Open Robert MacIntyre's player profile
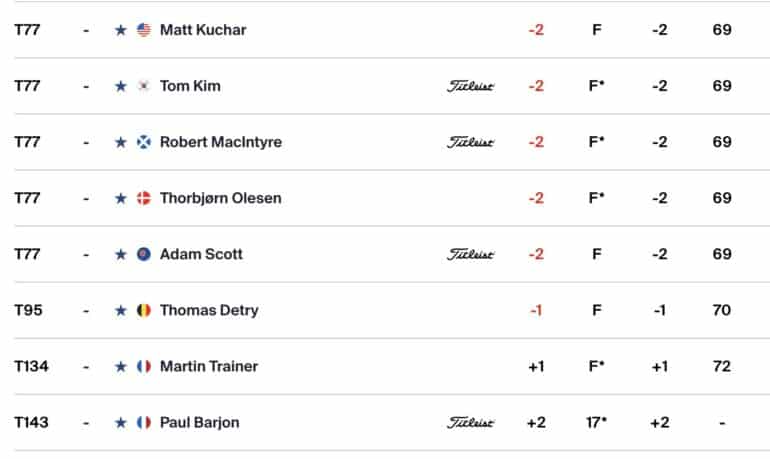 point(221,142)
